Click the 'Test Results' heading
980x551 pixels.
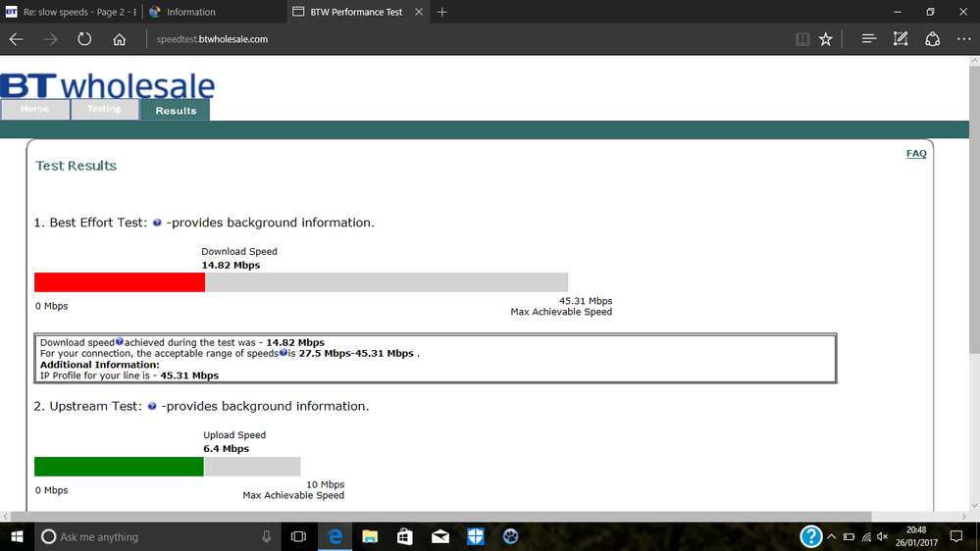pos(76,166)
